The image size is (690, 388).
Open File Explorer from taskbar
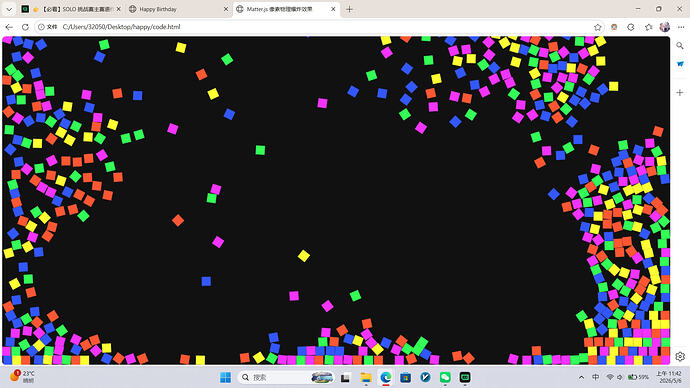click(366, 377)
